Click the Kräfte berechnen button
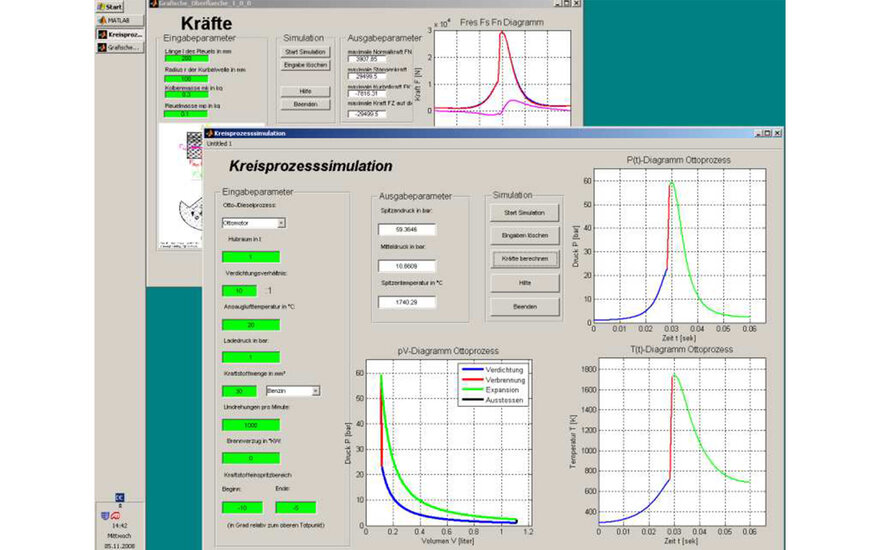 [x=525, y=259]
